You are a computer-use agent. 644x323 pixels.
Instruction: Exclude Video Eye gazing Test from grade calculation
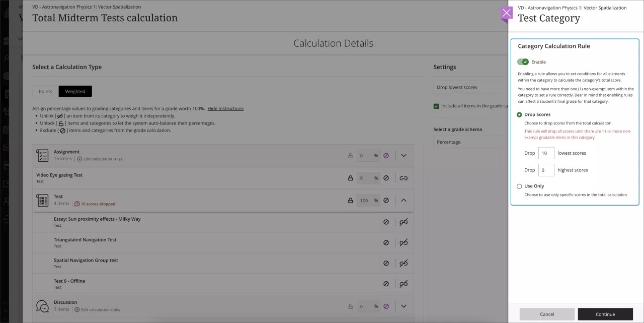pyautogui.click(x=386, y=177)
